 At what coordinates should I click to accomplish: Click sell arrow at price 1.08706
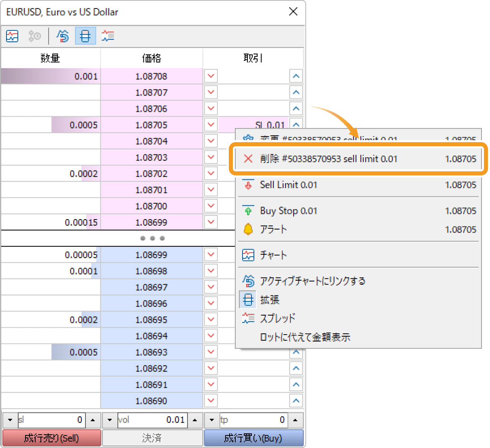coord(211,109)
